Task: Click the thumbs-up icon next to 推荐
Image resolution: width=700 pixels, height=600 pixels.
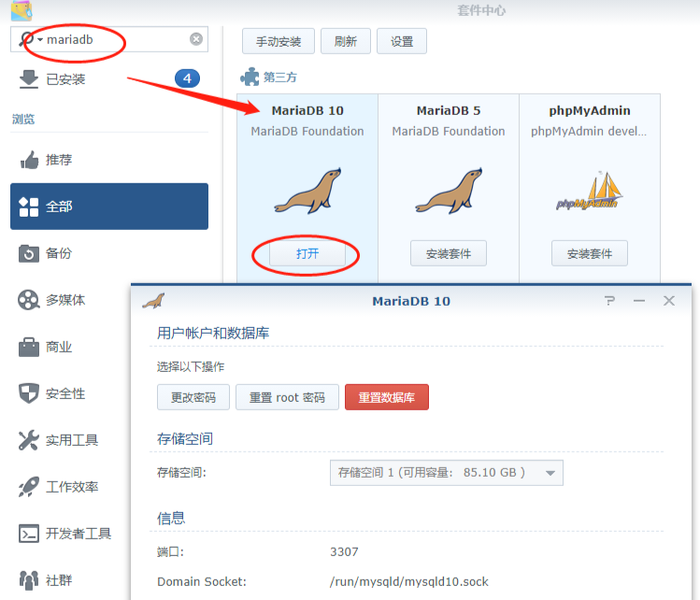Action: (x=29, y=160)
